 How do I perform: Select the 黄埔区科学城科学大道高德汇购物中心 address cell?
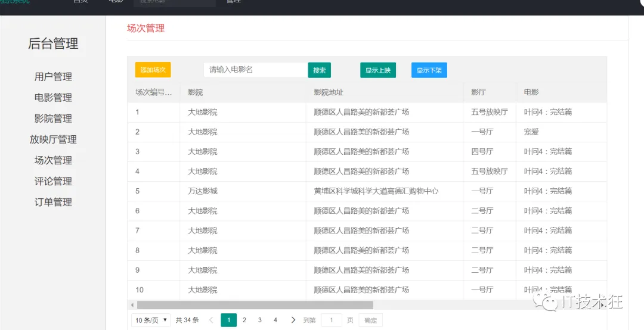click(385, 191)
